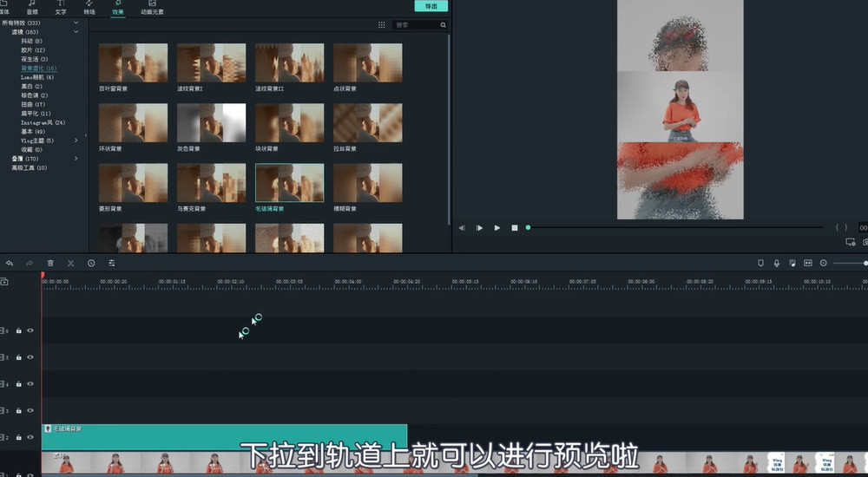Click the scissors split icon

pos(70,263)
